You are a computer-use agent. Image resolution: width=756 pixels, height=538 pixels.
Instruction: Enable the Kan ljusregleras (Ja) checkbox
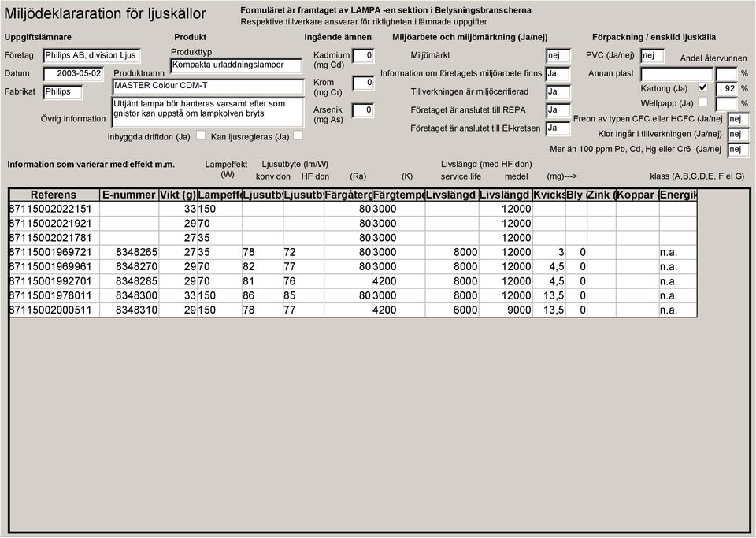(x=298, y=135)
